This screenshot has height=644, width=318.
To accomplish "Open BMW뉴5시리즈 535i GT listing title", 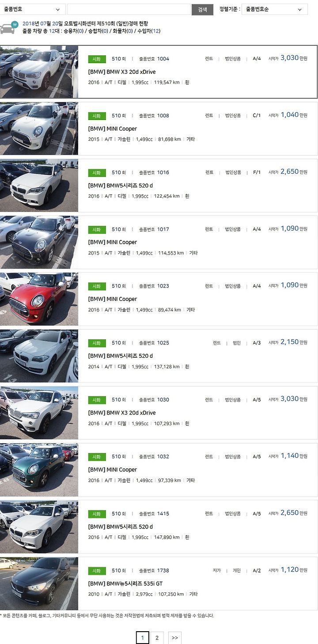I will click(125, 584).
